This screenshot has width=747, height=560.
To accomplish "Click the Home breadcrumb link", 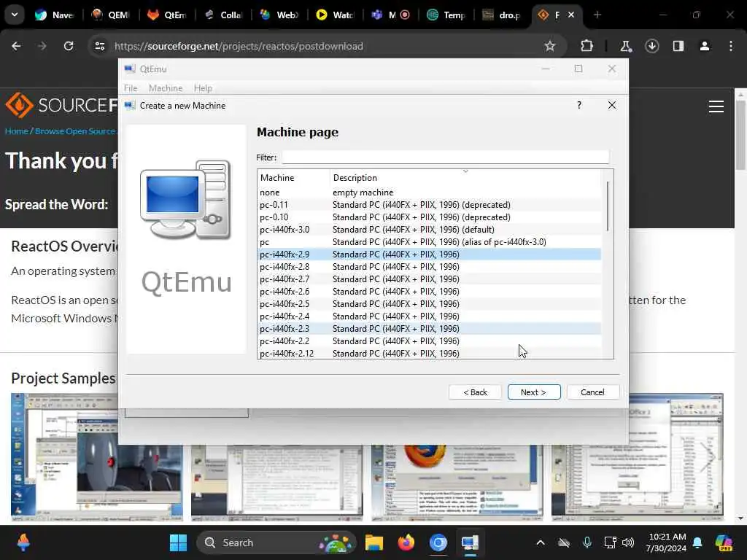I will click(16, 131).
